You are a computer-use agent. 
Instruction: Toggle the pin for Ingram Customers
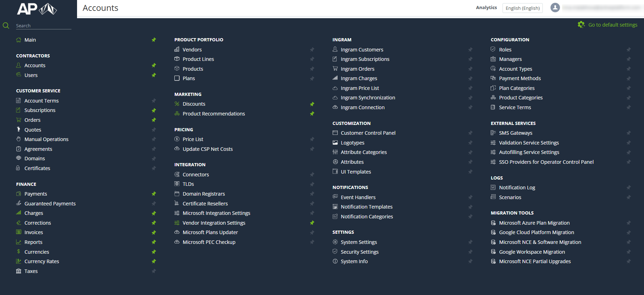pos(470,49)
